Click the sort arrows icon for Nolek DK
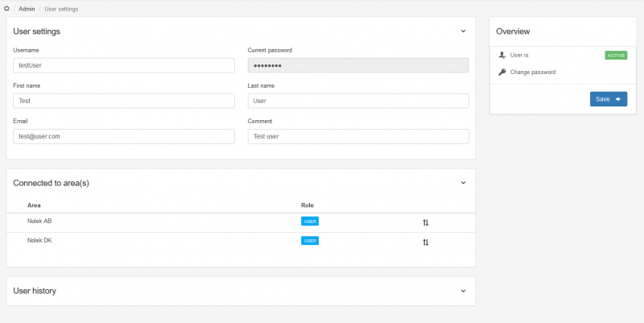 pos(426,242)
